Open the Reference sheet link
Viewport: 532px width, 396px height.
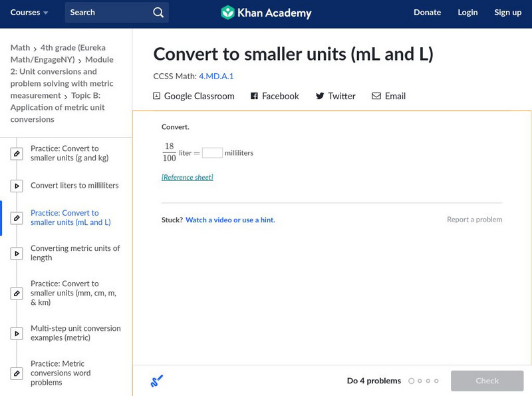point(188,178)
